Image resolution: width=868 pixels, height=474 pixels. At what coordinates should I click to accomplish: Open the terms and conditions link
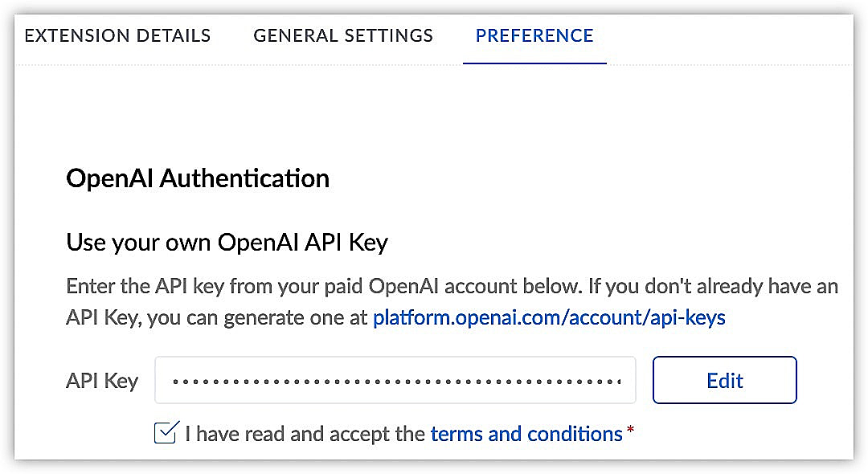coord(526,434)
